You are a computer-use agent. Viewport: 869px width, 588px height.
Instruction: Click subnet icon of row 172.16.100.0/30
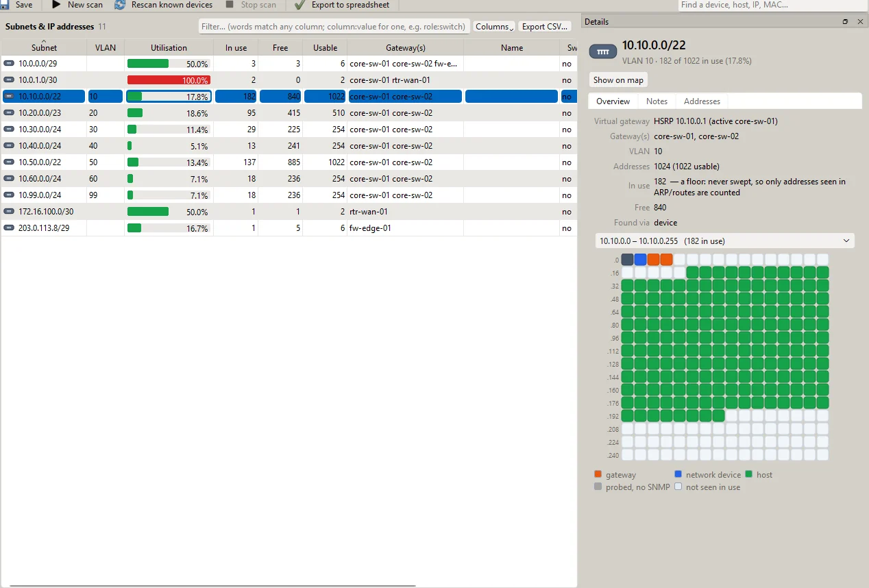click(9, 212)
